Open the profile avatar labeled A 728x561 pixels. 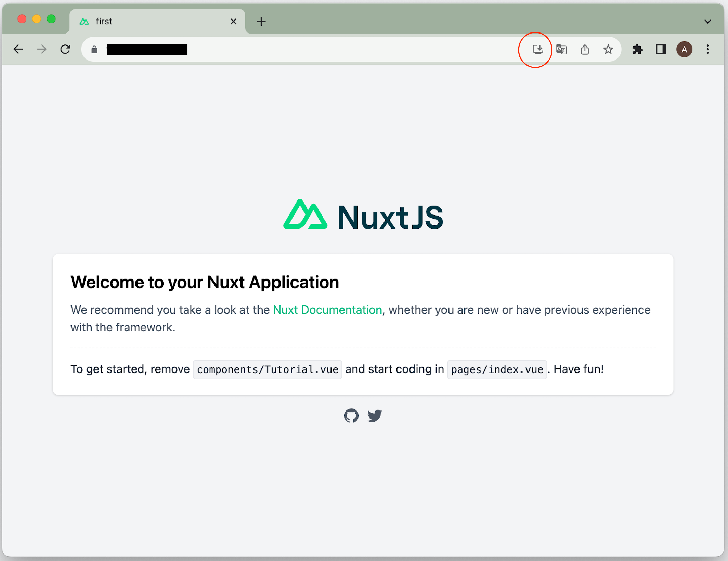(684, 50)
